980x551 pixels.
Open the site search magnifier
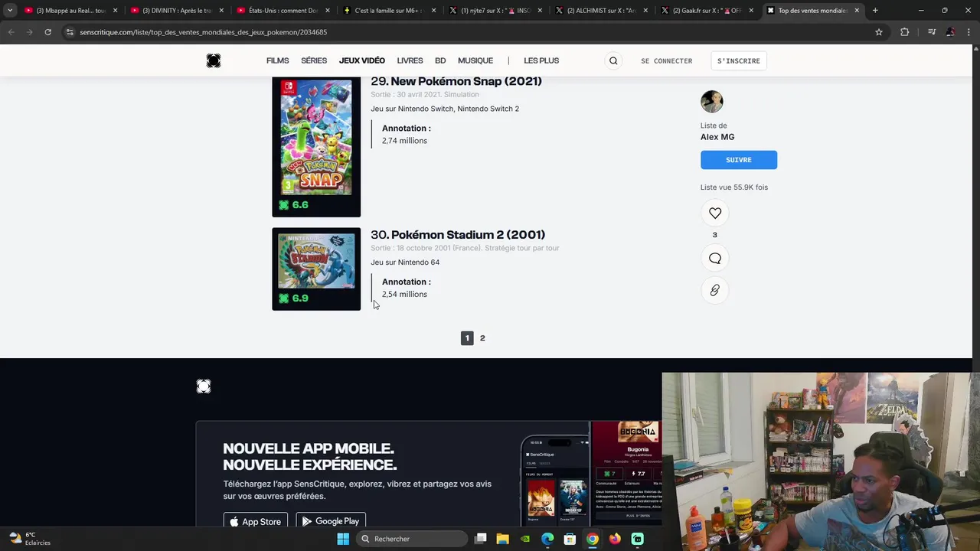pos(613,60)
